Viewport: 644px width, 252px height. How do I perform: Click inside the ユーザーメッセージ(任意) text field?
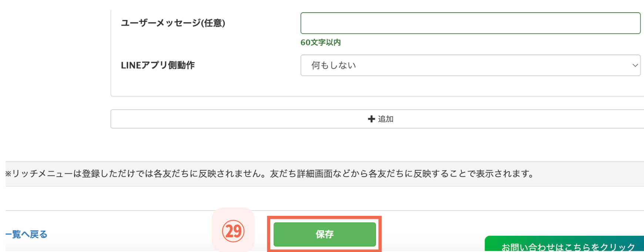pos(470,23)
